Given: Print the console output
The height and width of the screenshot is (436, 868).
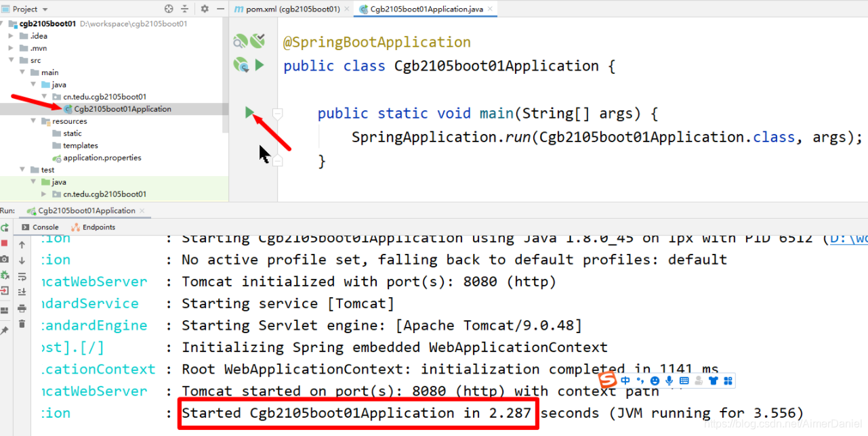Looking at the screenshot, I should (22, 309).
